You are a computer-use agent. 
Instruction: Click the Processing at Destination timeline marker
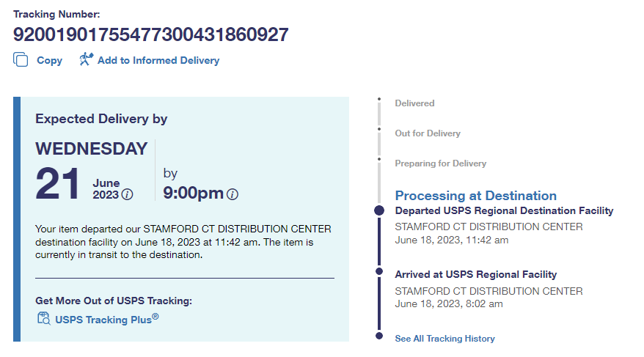[x=379, y=210]
